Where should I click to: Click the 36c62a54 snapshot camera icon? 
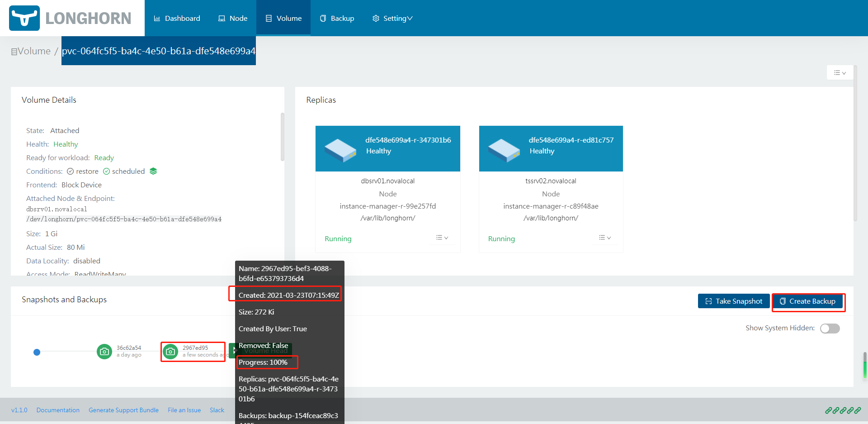(104, 351)
